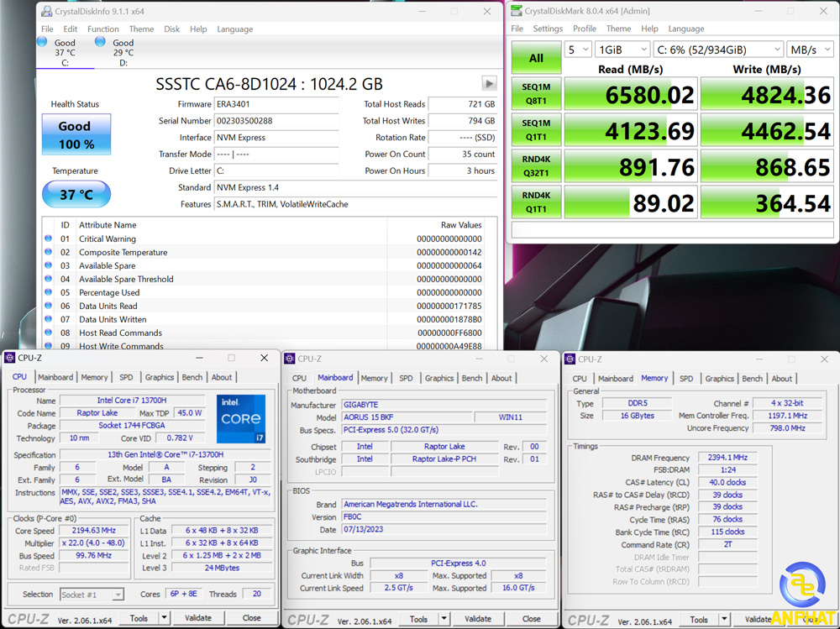Open Profile menu in CrystalDiskMark
Screen dimensions: 840x629
point(585,29)
